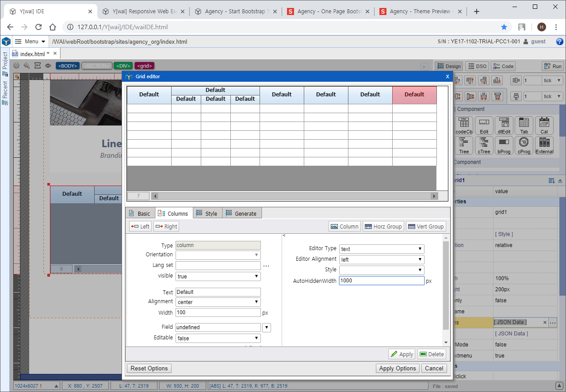Expand the Editor Type dropdown
Image resolution: width=566 pixels, height=392 pixels.
pyautogui.click(x=382, y=249)
